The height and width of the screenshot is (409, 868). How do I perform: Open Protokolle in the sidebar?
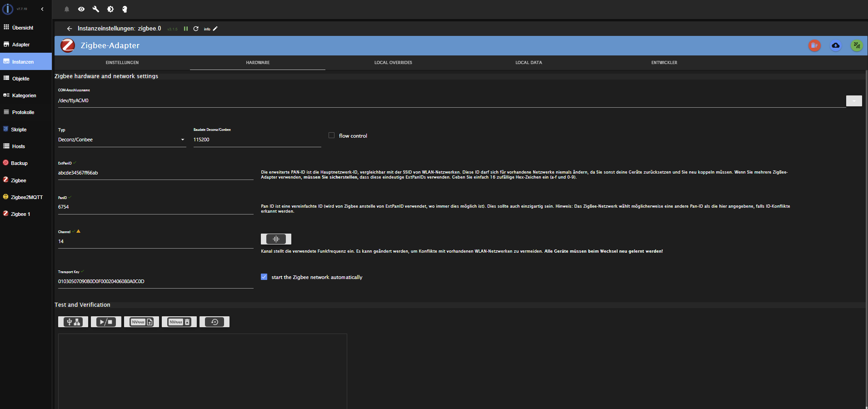26,112
